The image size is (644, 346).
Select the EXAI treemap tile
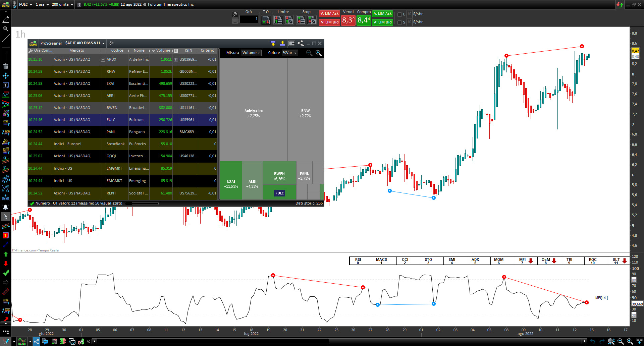pos(231,181)
